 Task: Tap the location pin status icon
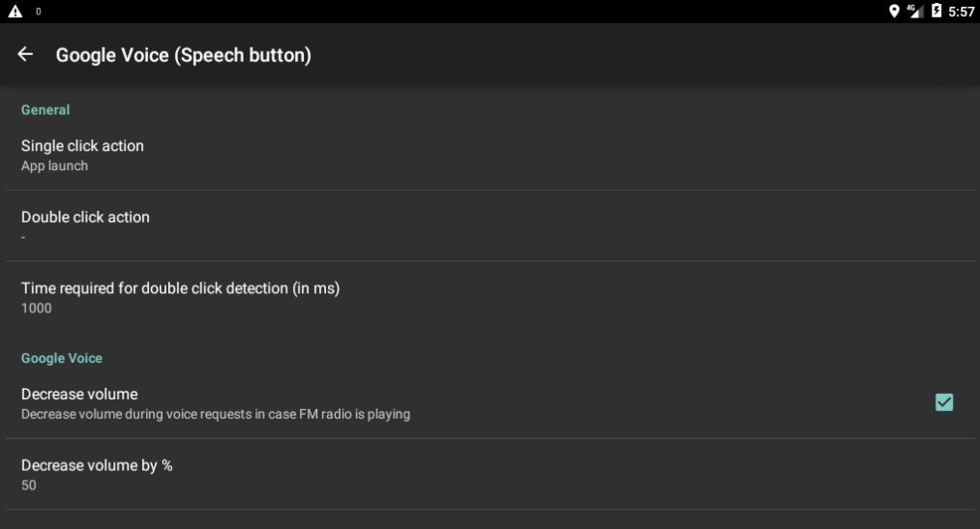895,12
